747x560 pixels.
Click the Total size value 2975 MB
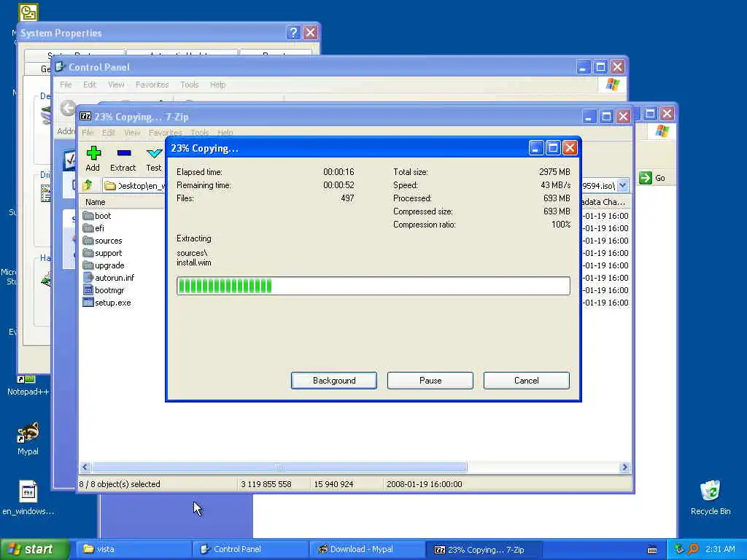tap(554, 172)
